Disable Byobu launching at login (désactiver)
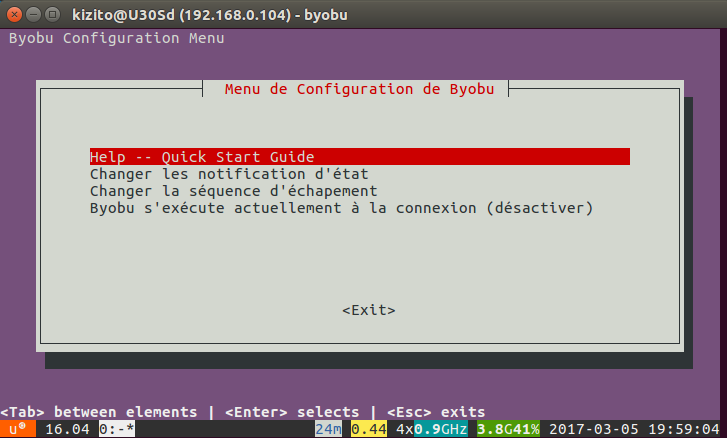This screenshot has width=727, height=438. (341, 208)
